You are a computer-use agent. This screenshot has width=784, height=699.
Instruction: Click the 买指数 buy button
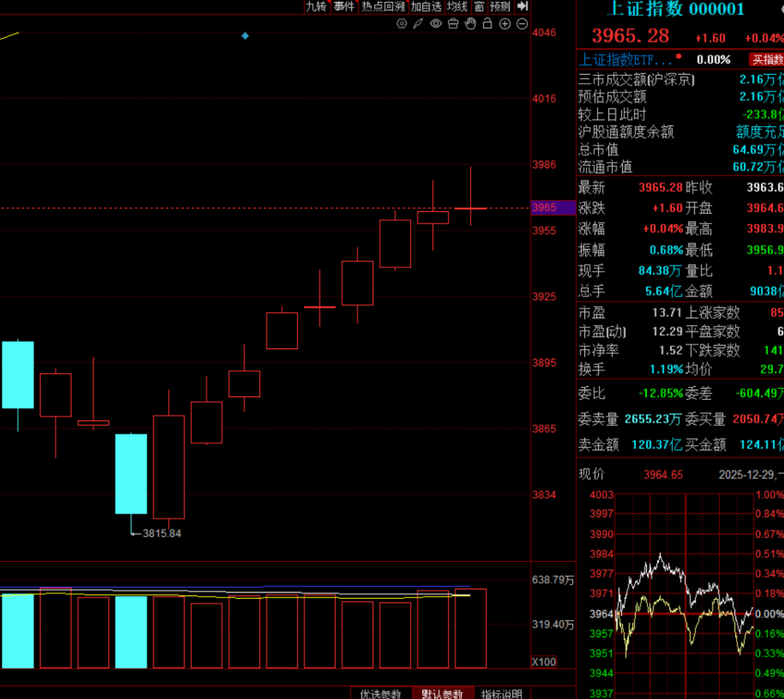(767, 60)
